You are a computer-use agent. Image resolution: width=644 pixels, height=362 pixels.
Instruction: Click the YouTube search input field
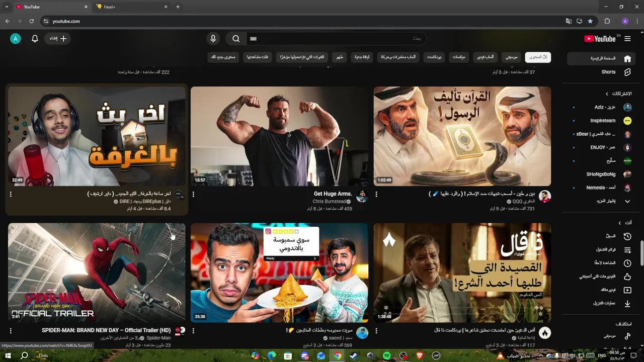pos(336,39)
